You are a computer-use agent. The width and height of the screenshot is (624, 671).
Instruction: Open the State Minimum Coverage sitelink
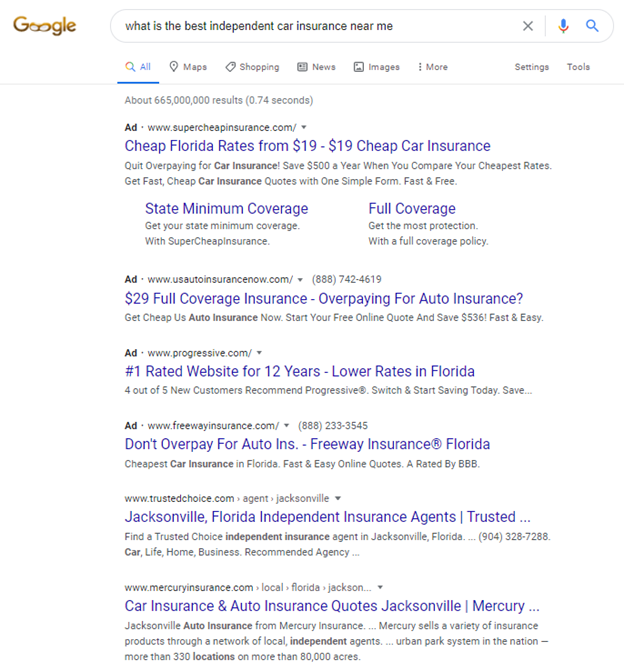click(226, 209)
